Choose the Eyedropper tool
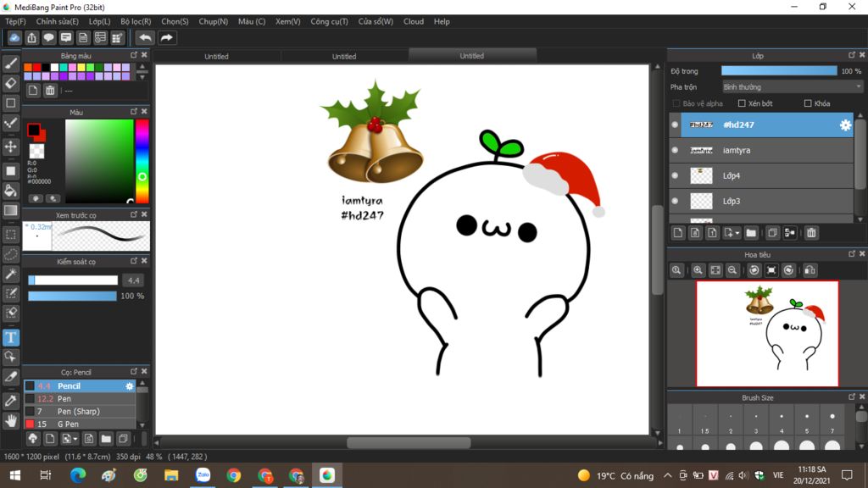 tap(10, 401)
